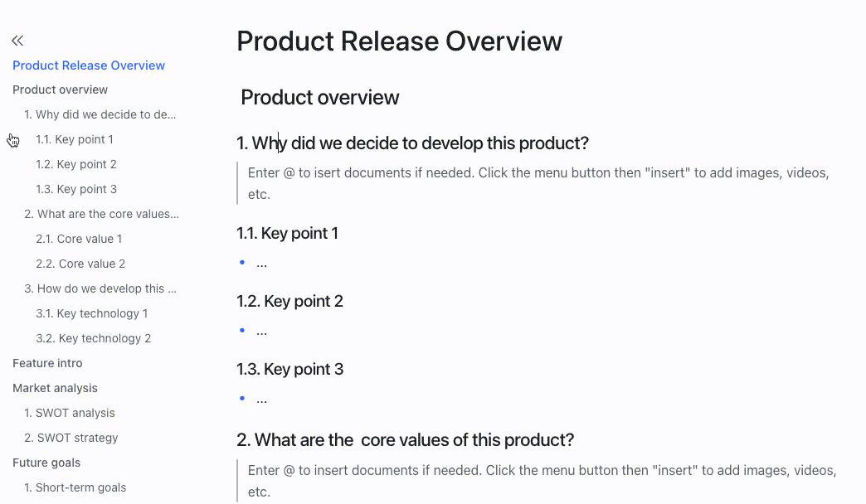Image resolution: width=866 pixels, height=504 pixels.
Task: Jump to '3.2. Key technology 2' in outline
Action: pyautogui.click(x=93, y=338)
